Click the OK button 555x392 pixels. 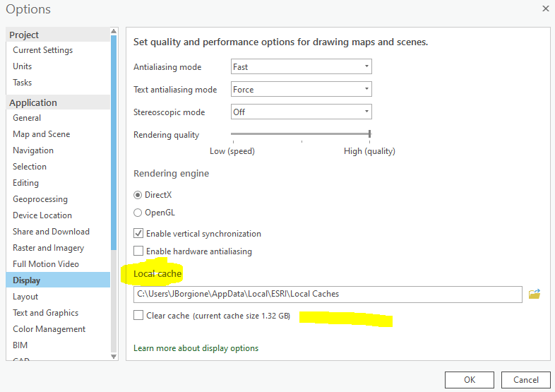click(470, 379)
